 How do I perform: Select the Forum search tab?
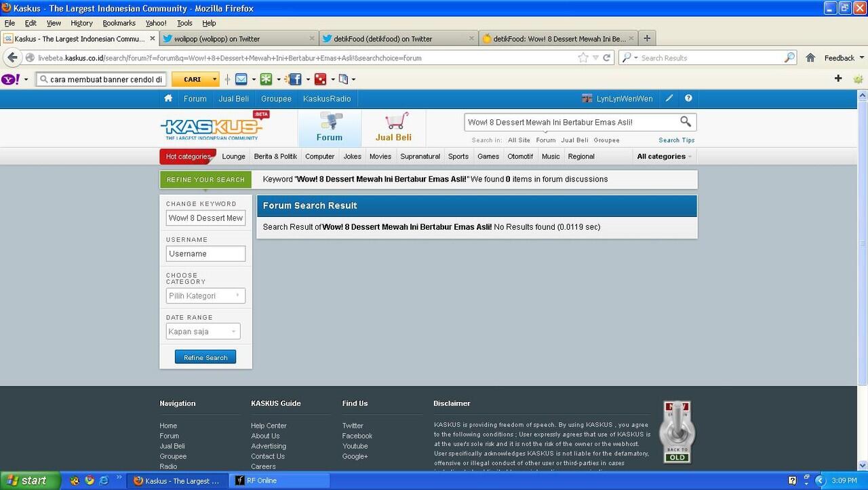click(330, 127)
